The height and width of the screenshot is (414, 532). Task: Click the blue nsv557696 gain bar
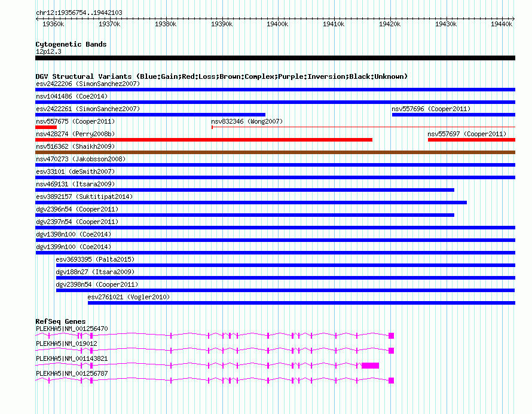click(x=454, y=115)
